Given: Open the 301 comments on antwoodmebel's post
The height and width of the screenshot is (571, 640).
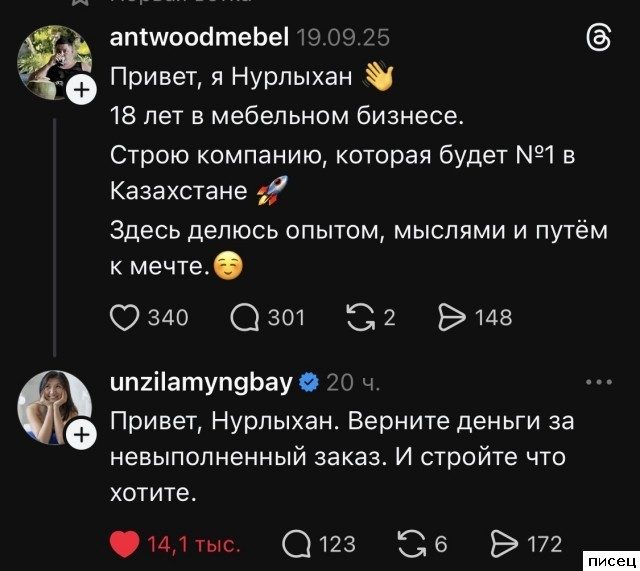Looking at the screenshot, I should tap(245, 318).
